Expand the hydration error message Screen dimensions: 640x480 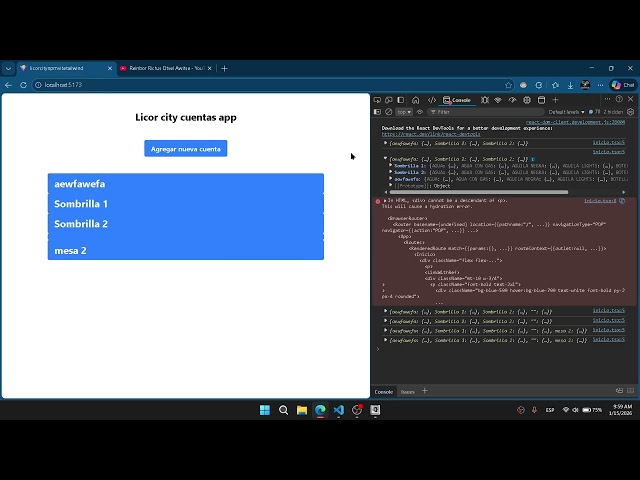(385, 200)
